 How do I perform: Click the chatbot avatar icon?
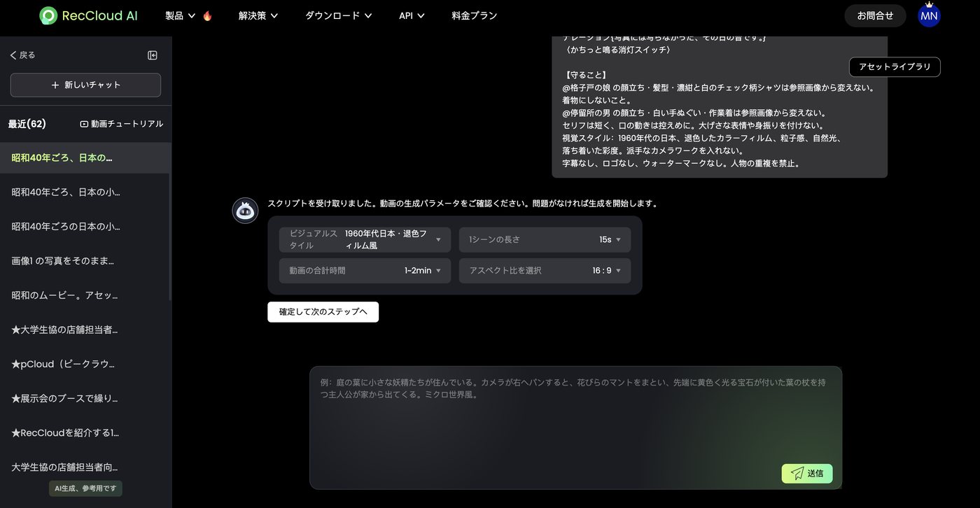tap(245, 211)
